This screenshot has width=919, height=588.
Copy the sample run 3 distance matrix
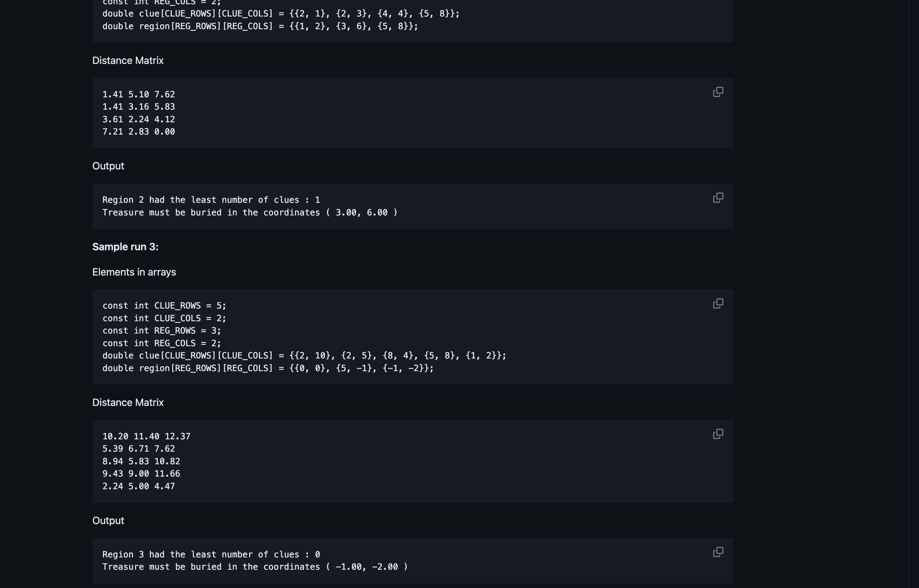tap(719, 434)
